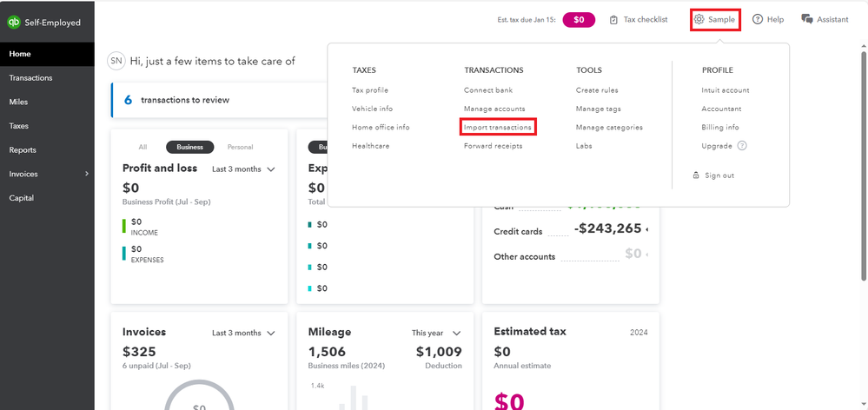Viewport: 868px width, 410px height.
Task: Click Forward receipts option
Action: click(x=494, y=146)
